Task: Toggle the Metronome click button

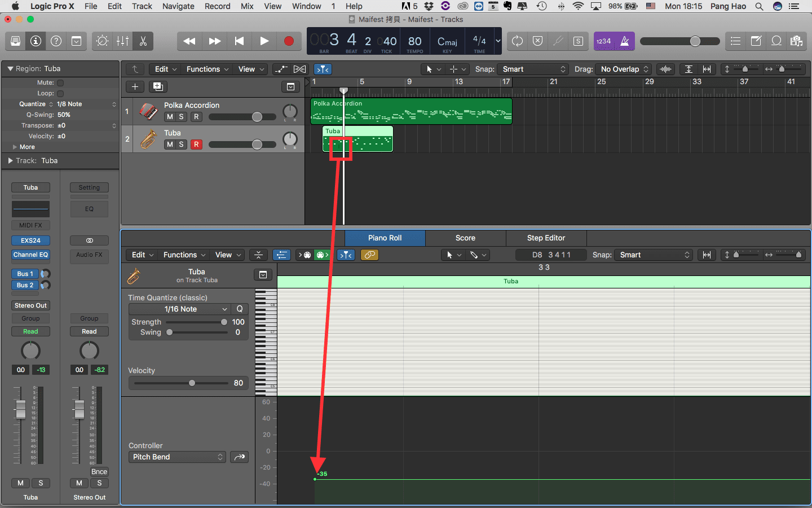Action: click(x=624, y=41)
